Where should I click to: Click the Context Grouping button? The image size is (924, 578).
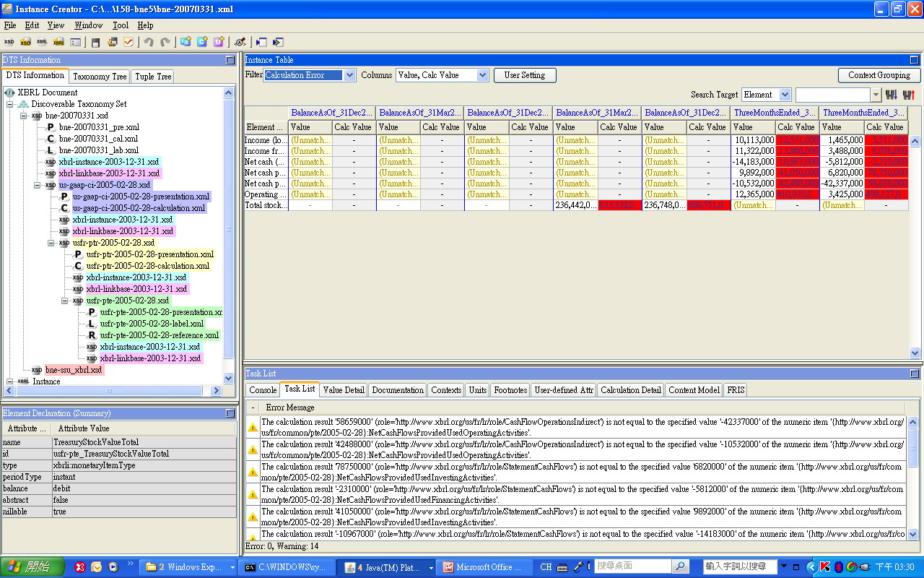coord(879,75)
